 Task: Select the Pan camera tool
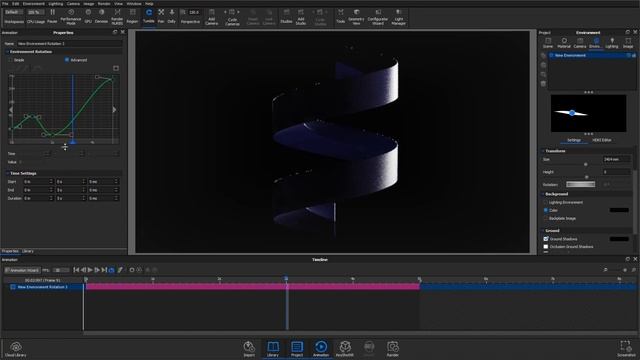click(161, 16)
